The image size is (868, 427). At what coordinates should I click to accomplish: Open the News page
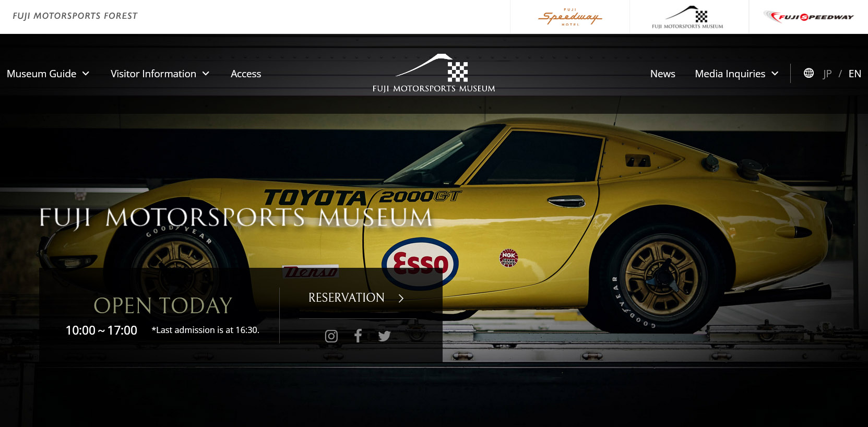click(x=663, y=74)
